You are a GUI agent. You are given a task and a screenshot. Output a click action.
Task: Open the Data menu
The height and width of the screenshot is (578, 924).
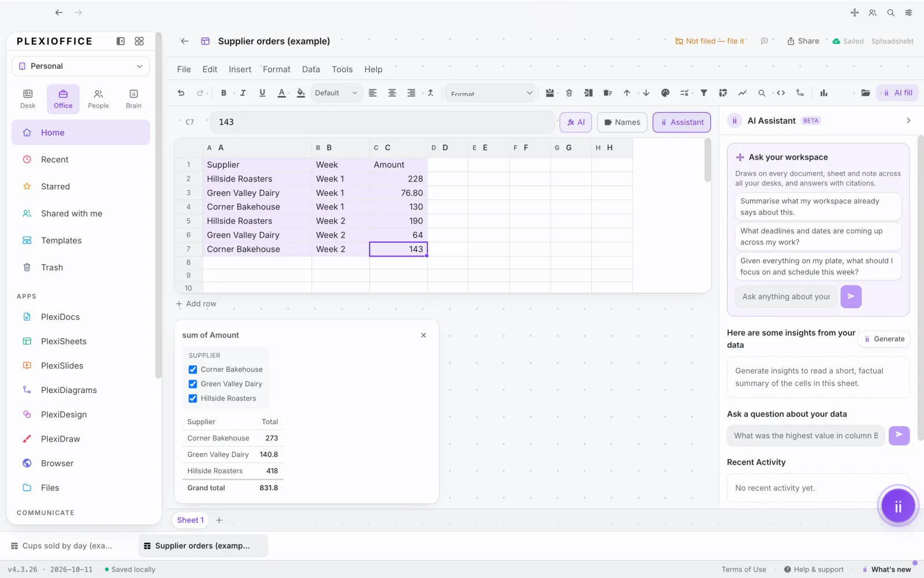(x=311, y=69)
